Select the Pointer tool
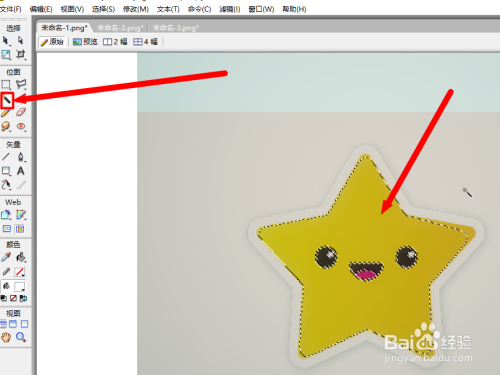500x375 pixels. tap(6, 41)
